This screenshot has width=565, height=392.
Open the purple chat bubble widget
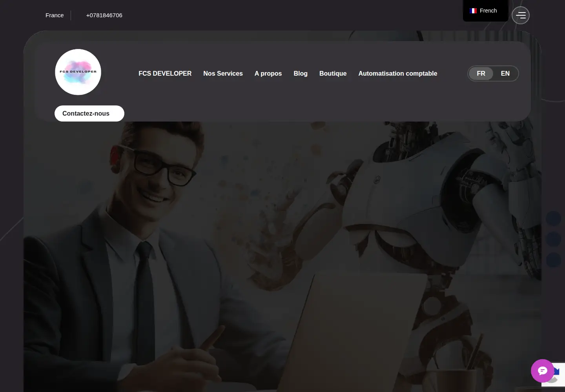[x=543, y=371]
